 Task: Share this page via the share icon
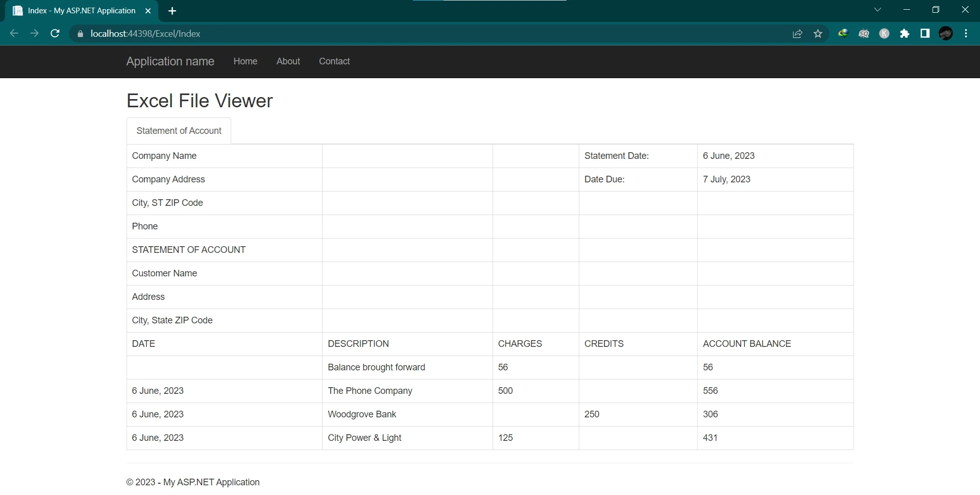click(797, 34)
